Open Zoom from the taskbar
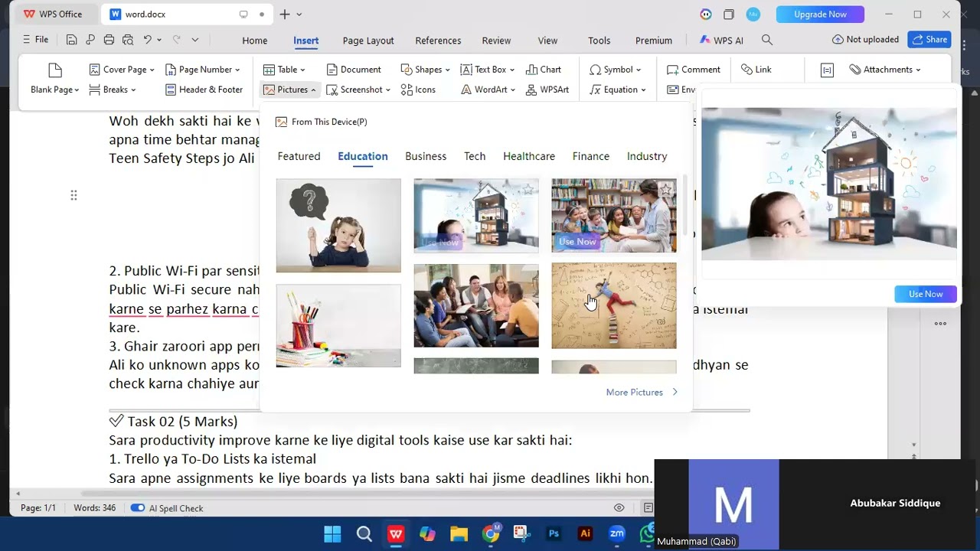Screen dimensions: 980x551 pos(616,533)
